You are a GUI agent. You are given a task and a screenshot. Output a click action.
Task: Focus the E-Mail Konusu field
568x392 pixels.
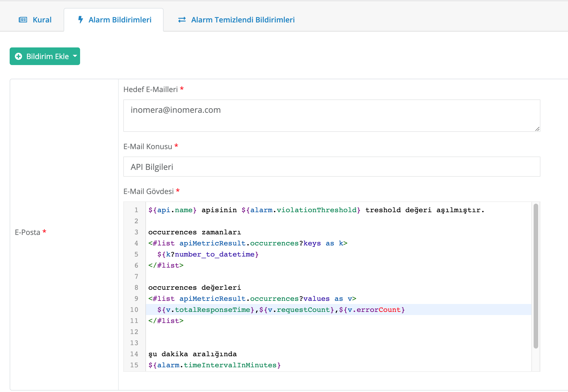[332, 167]
